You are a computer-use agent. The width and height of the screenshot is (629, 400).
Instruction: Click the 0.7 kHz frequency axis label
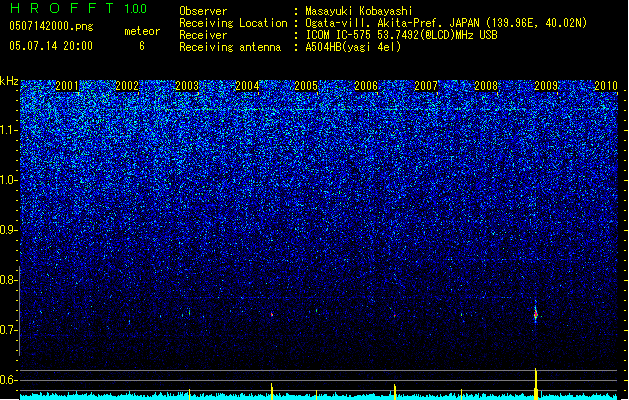8,330
